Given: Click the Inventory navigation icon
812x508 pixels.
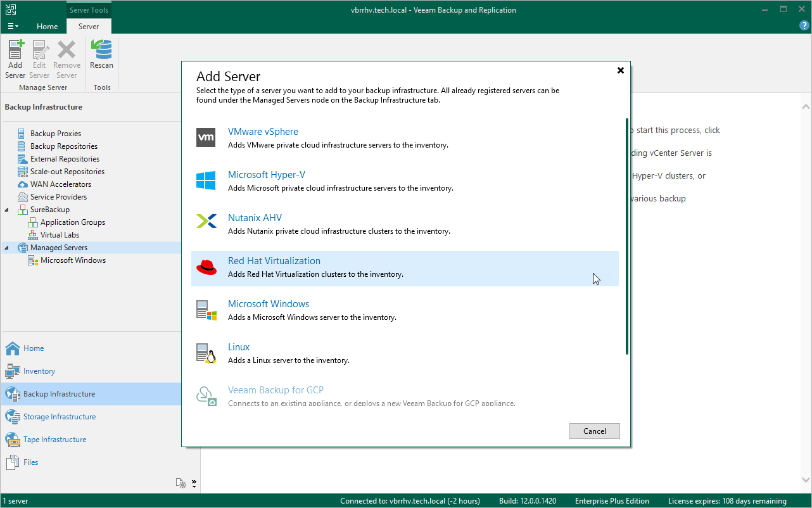Looking at the screenshot, I should coord(13,371).
